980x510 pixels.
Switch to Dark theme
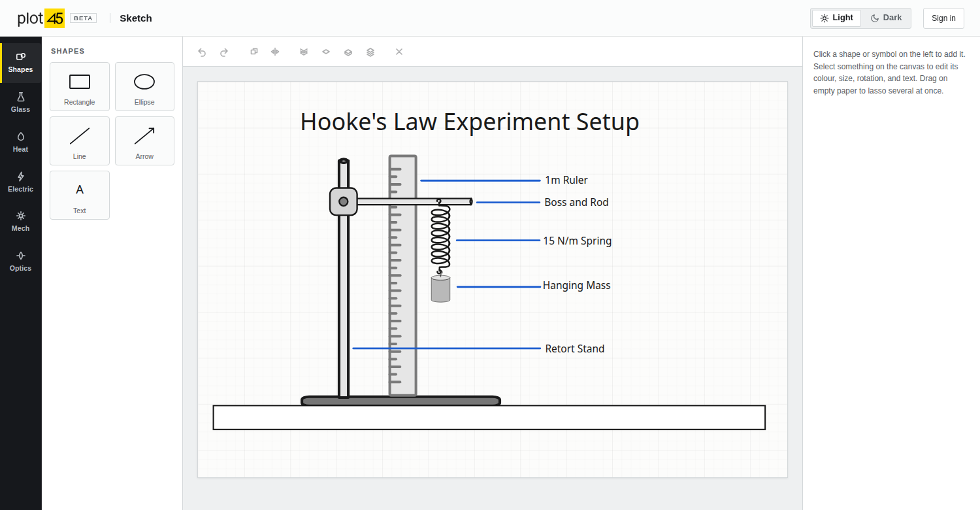tap(886, 18)
